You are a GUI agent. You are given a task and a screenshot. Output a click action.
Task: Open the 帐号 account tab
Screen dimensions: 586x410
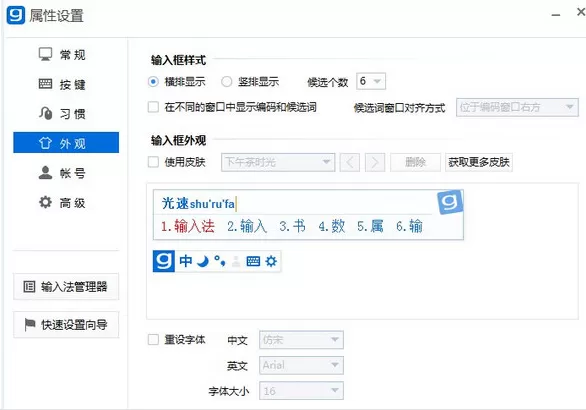pyautogui.click(x=66, y=173)
